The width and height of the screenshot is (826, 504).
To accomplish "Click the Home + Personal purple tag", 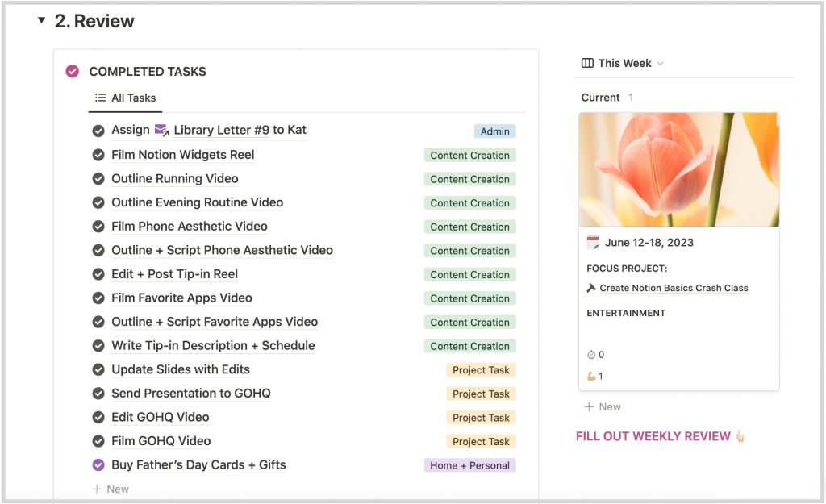I will [470, 465].
